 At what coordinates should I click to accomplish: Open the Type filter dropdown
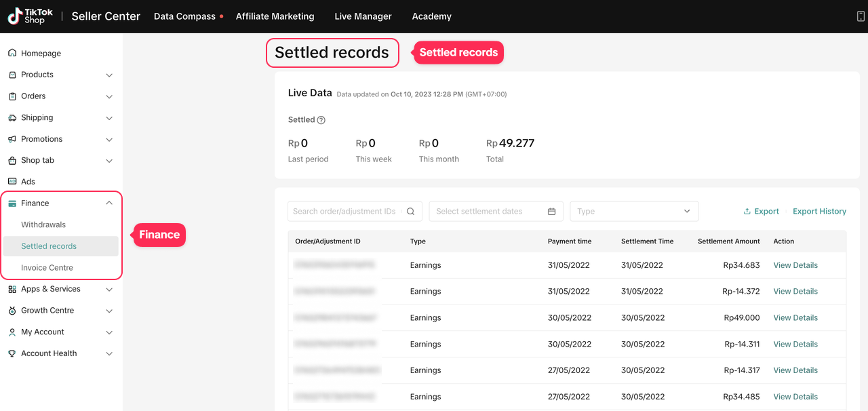click(633, 212)
